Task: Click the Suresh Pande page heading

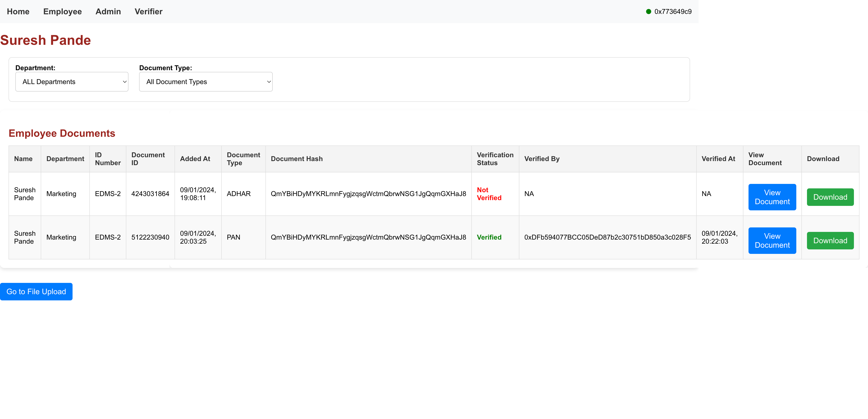Action: pyautogui.click(x=45, y=40)
